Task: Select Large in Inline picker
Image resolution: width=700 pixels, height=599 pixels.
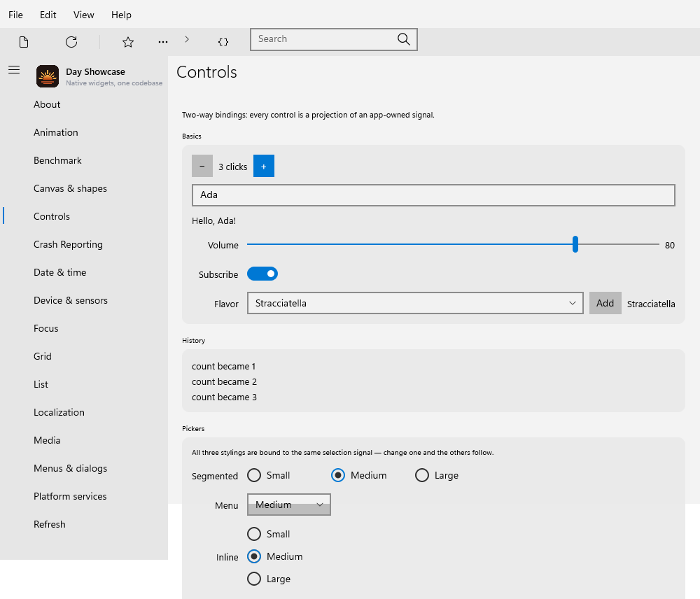Action: pos(269,579)
